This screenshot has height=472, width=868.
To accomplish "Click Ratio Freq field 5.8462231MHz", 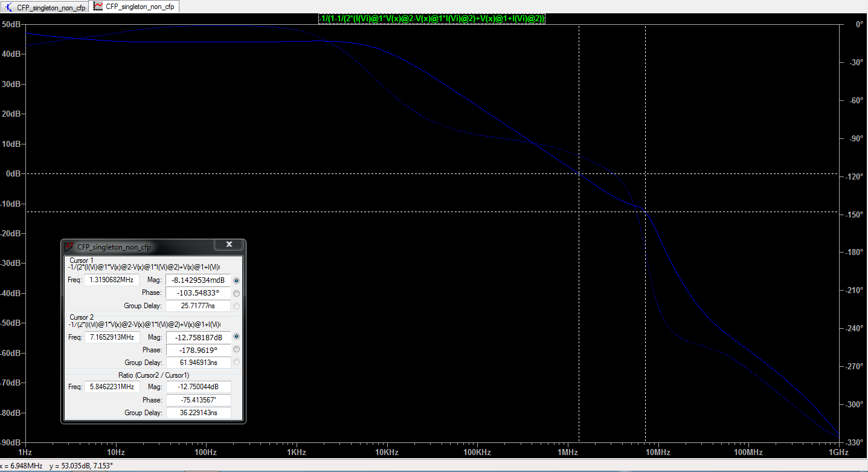I will pyautogui.click(x=112, y=387).
